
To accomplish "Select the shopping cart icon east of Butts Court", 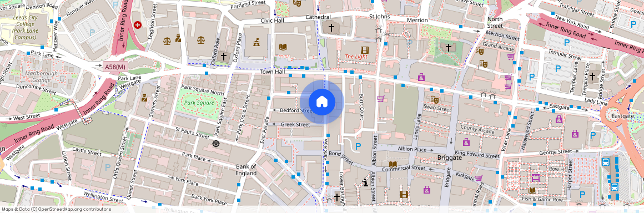I will pyautogui.click(x=380, y=99).
